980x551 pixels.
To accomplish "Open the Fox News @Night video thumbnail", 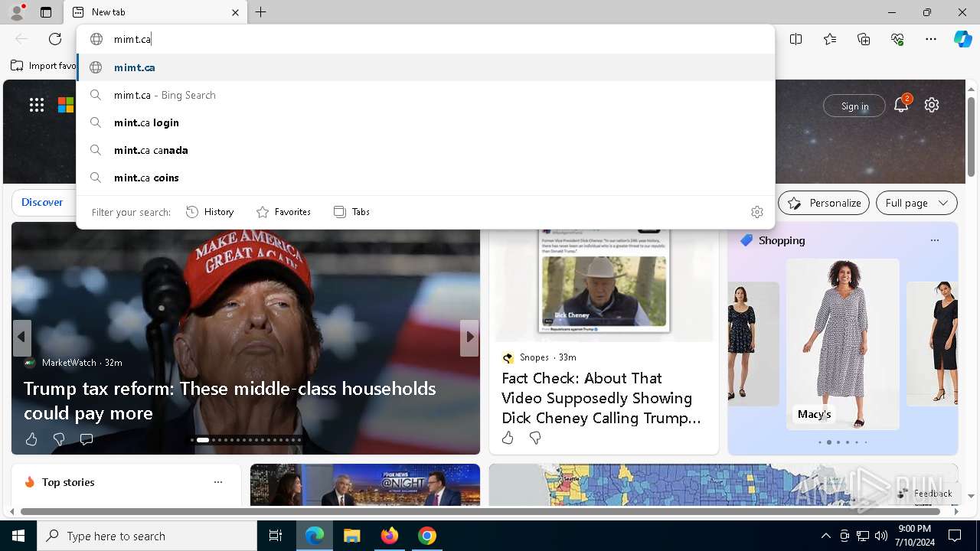I will (365, 484).
